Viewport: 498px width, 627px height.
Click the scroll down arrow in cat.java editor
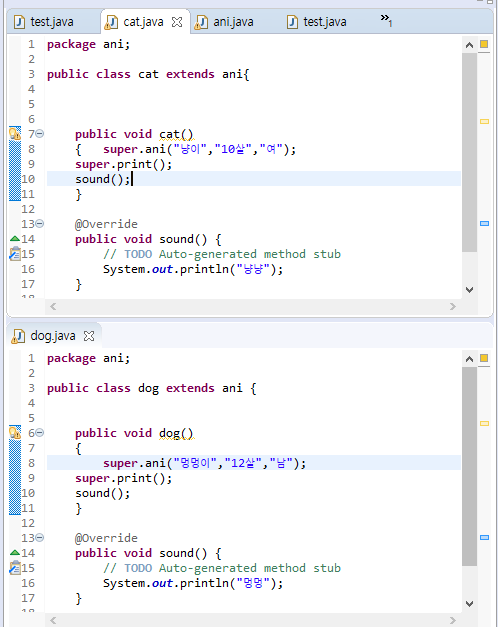(470, 290)
